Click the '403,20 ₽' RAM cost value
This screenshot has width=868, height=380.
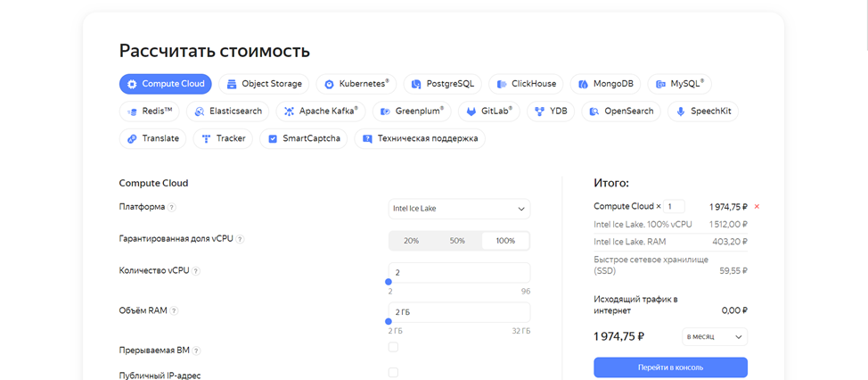click(x=730, y=242)
